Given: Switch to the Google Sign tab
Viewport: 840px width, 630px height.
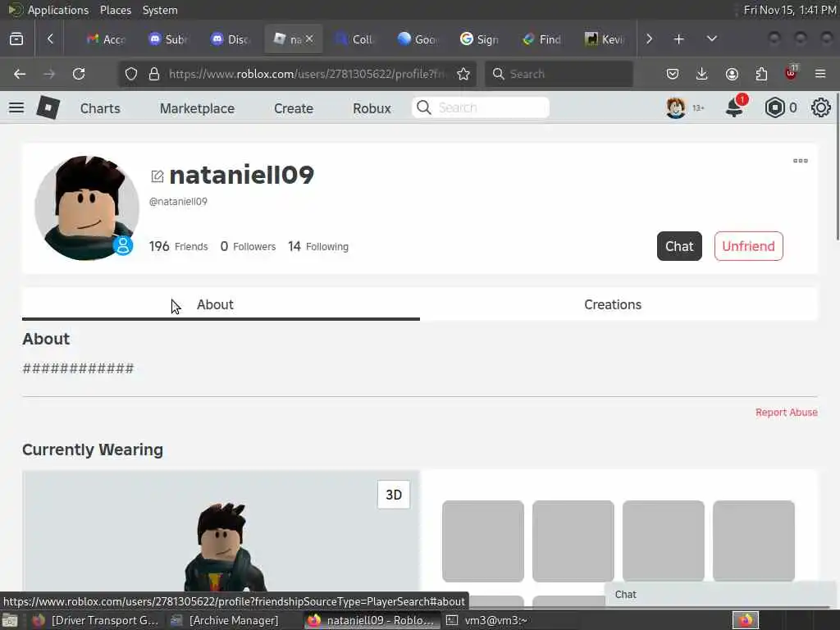Looking at the screenshot, I should [479, 39].
